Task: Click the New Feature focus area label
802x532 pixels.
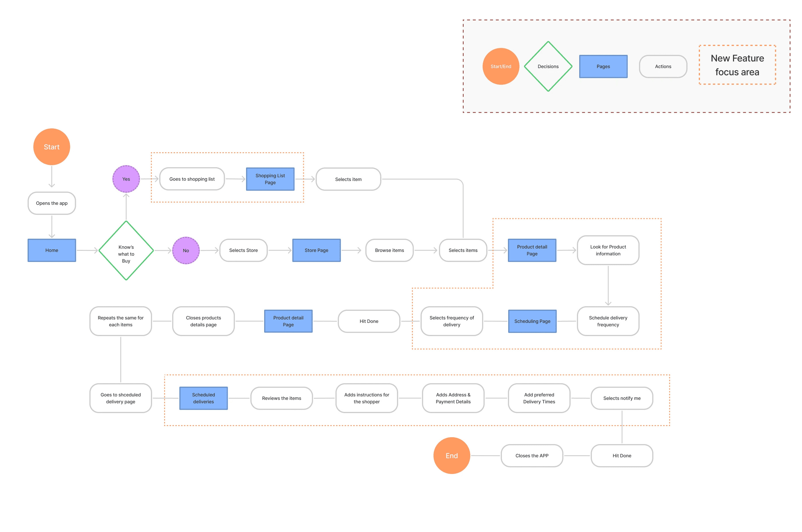Action: (x=737, y=65)
